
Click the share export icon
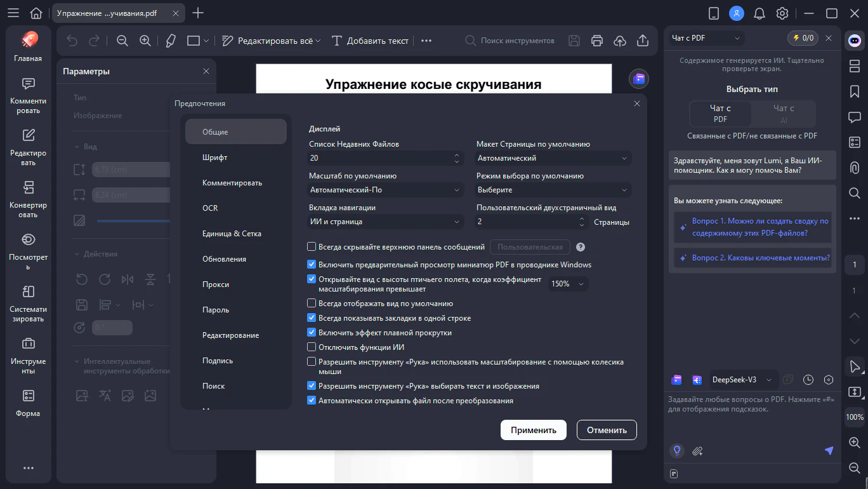(643, 41)
